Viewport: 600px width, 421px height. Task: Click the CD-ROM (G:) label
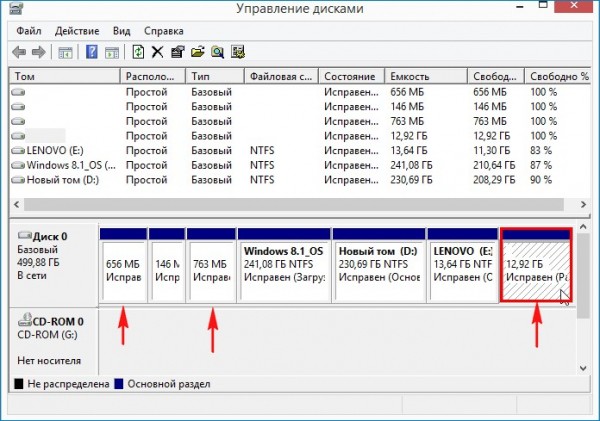pos(47,335)
